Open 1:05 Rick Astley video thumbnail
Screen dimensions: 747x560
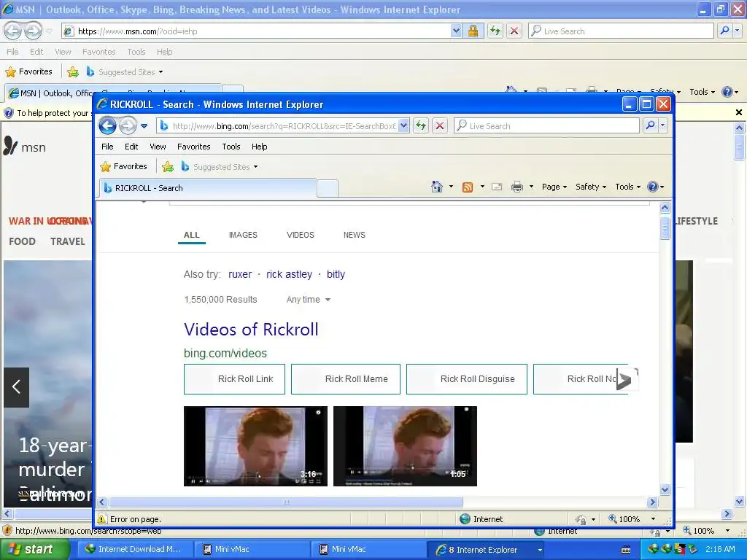(x=405, y=446)
